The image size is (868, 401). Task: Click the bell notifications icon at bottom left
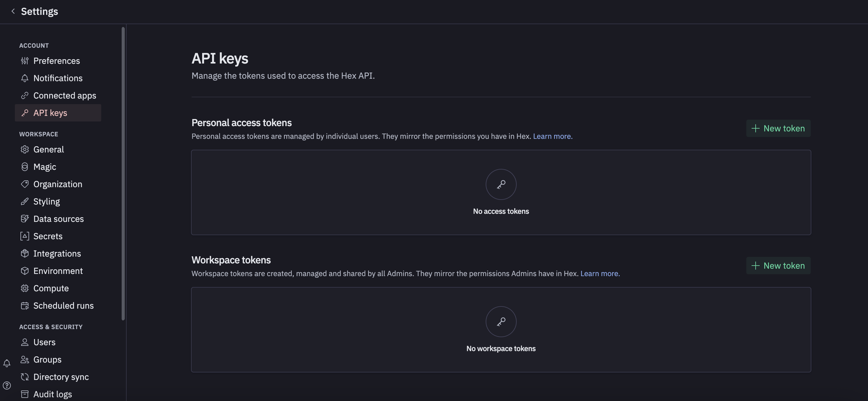click(7, 363)
